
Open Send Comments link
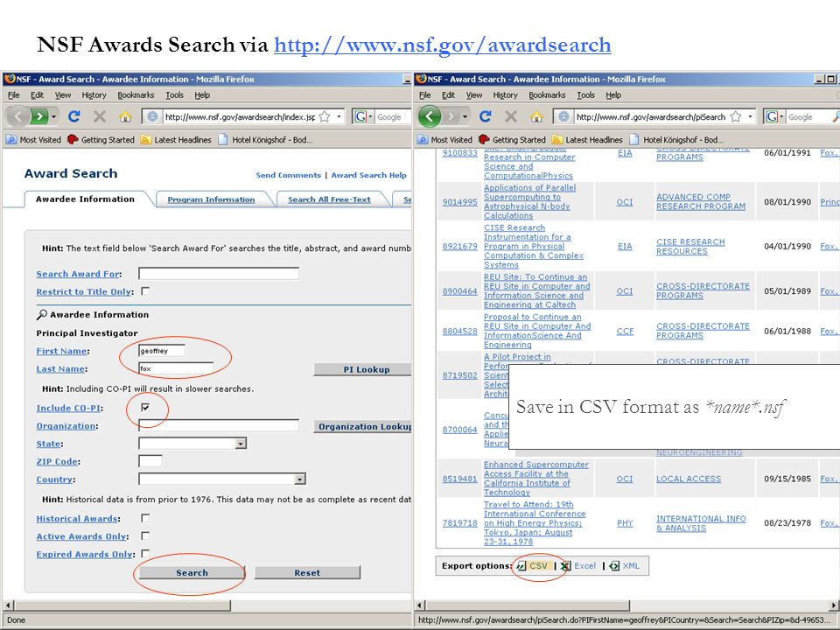pos(288,175)
